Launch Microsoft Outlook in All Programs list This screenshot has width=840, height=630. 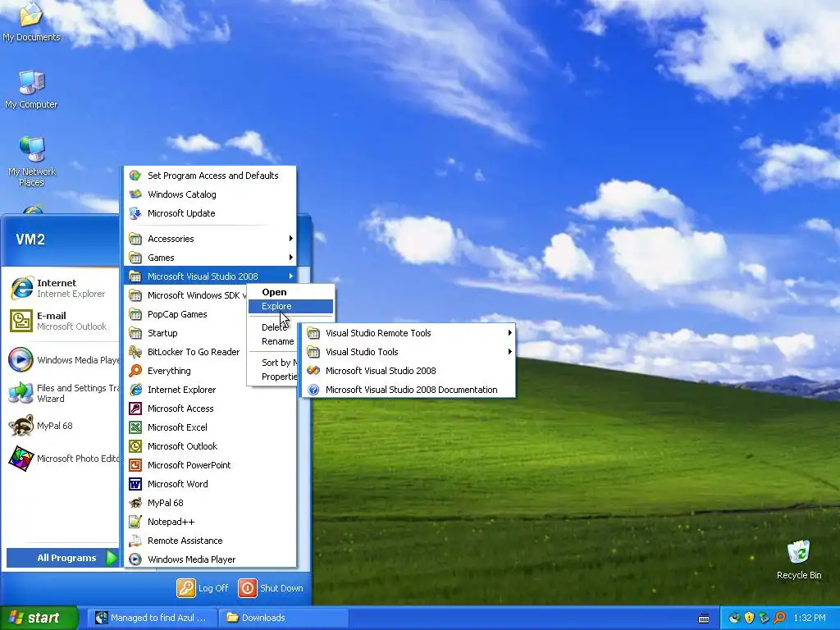[x=211, y=446]
